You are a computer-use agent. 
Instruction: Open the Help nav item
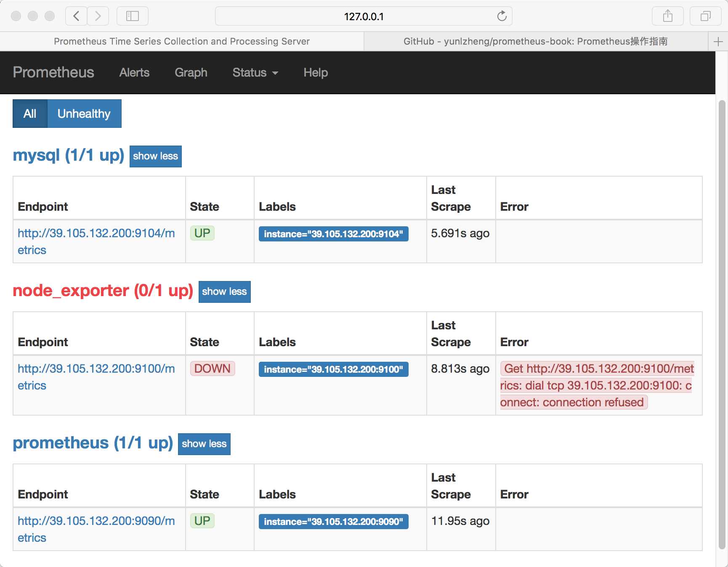pos(316,72)
